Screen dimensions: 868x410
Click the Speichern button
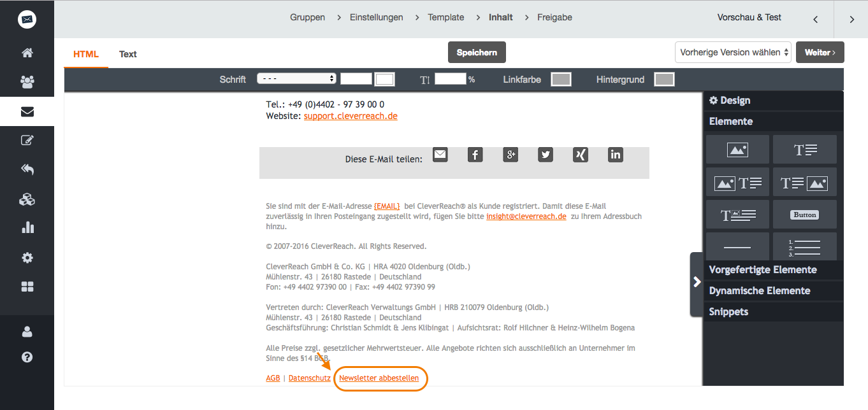click(477, 52)
